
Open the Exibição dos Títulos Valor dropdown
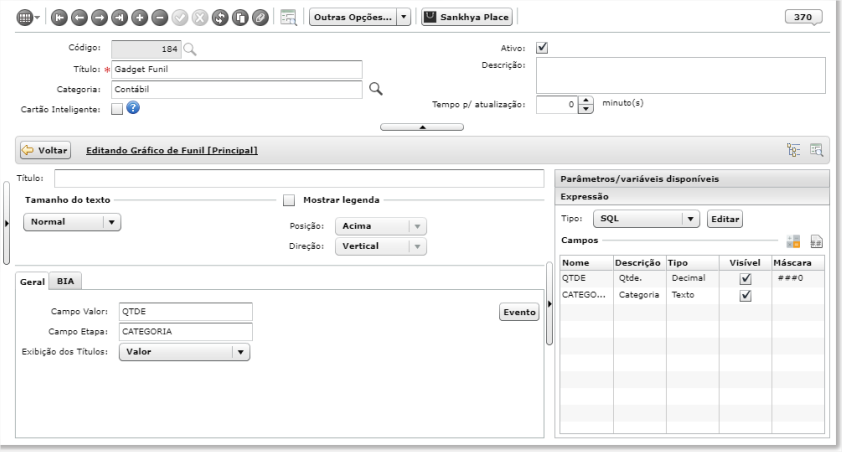pyautogui.click(x=184, y=352)
